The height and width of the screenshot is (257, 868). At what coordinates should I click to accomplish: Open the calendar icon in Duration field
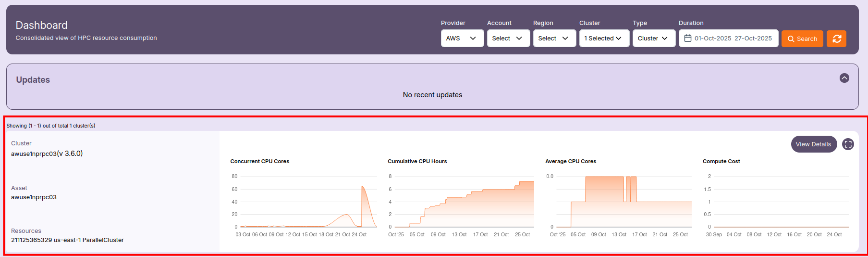687,39
